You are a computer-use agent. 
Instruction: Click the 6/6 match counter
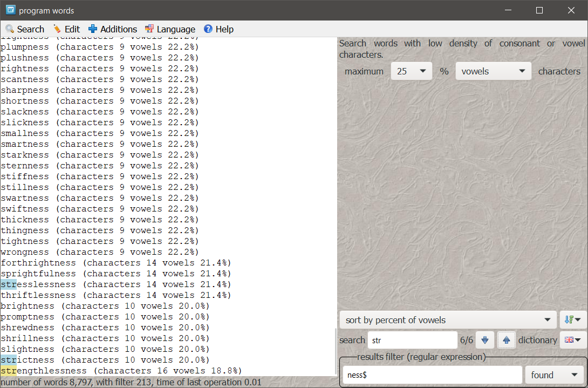(466, 340)
